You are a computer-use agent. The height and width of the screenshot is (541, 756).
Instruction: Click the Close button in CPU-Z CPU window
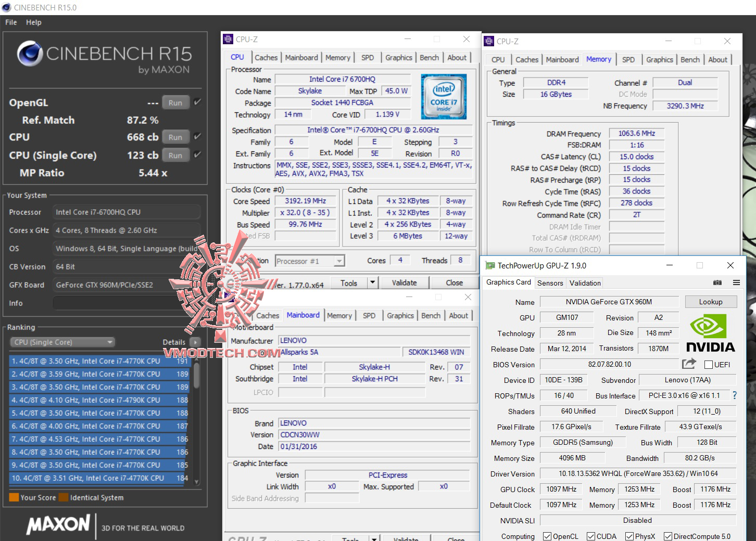tap(454, 282)
